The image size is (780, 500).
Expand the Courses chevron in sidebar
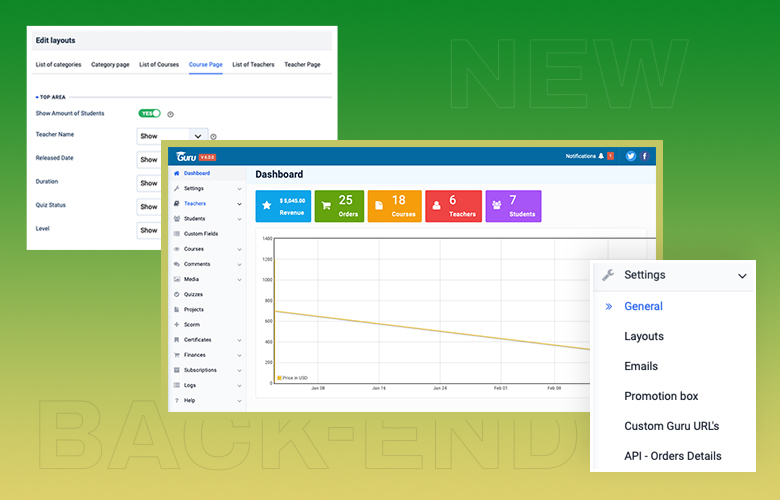[239, 250]
